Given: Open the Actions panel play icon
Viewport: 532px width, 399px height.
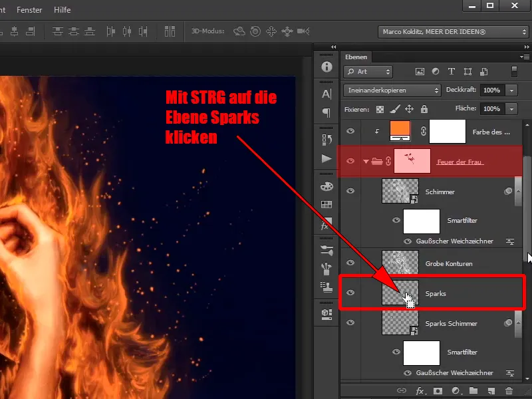Looking at the screenshot, I should point(327,158).
